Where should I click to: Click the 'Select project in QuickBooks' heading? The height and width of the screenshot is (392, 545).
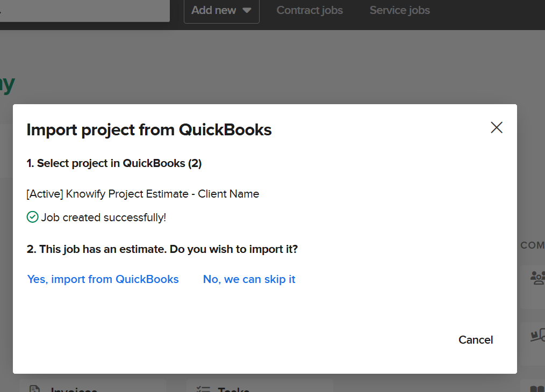point(114,163)
